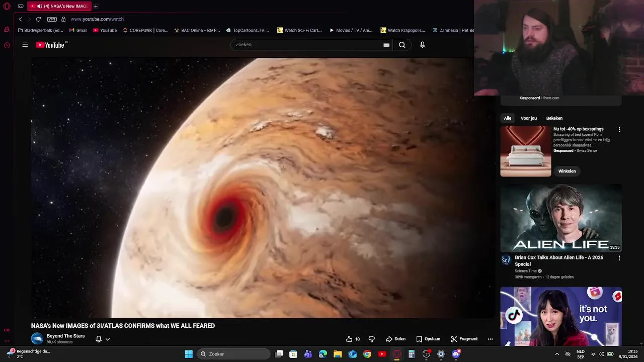
Task: Click the Opera sidebar notification icon
Action: point(7,30)
